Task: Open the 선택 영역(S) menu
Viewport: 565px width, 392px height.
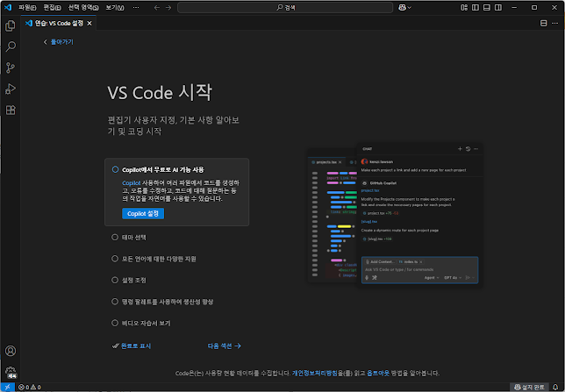Action: click(x=83, y=8)
